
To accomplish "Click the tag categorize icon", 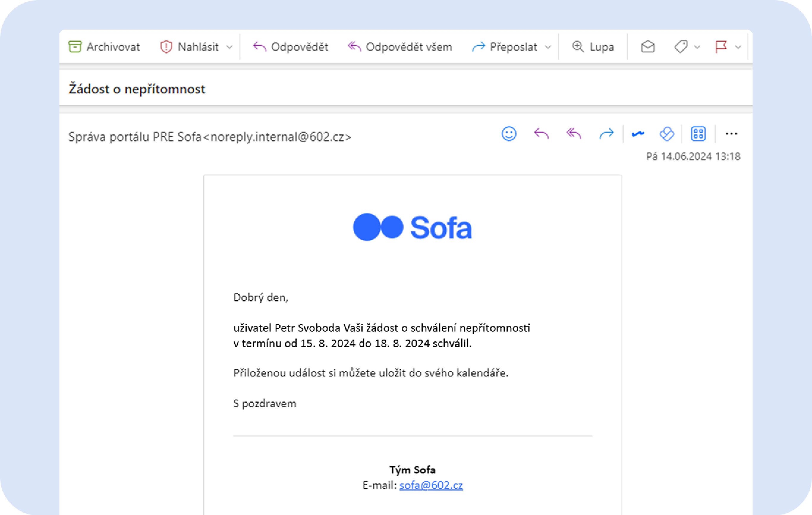I will (x=681, y=47).
